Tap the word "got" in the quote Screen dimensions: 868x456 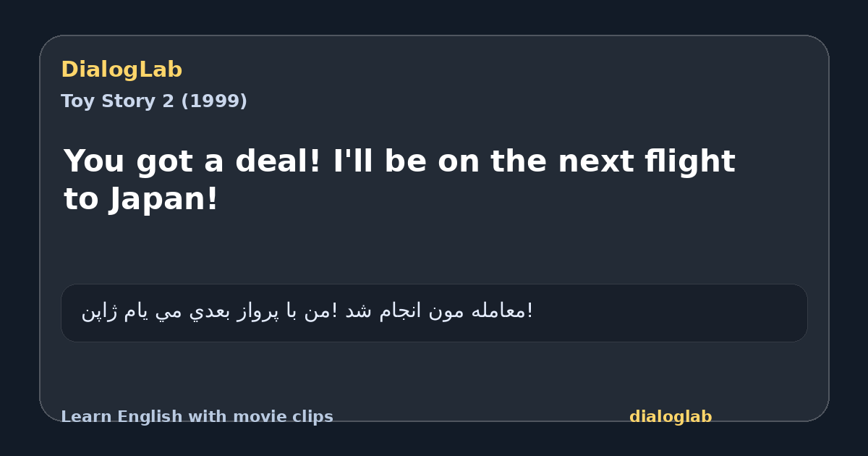click(163, 164)
